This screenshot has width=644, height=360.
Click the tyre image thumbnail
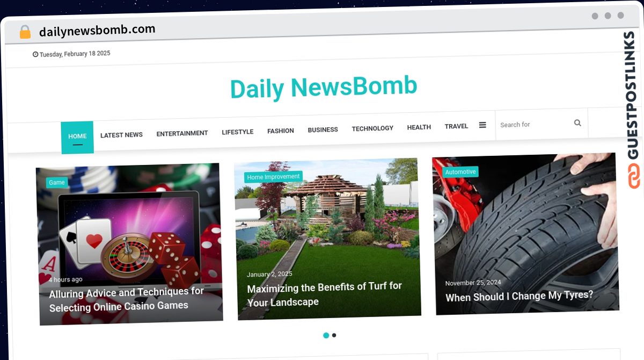coord(526,234)
